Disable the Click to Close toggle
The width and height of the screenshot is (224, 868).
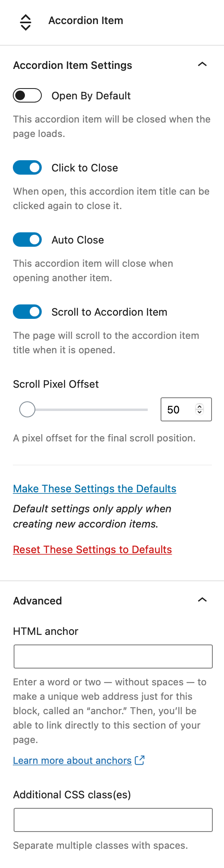pos(27,167)
